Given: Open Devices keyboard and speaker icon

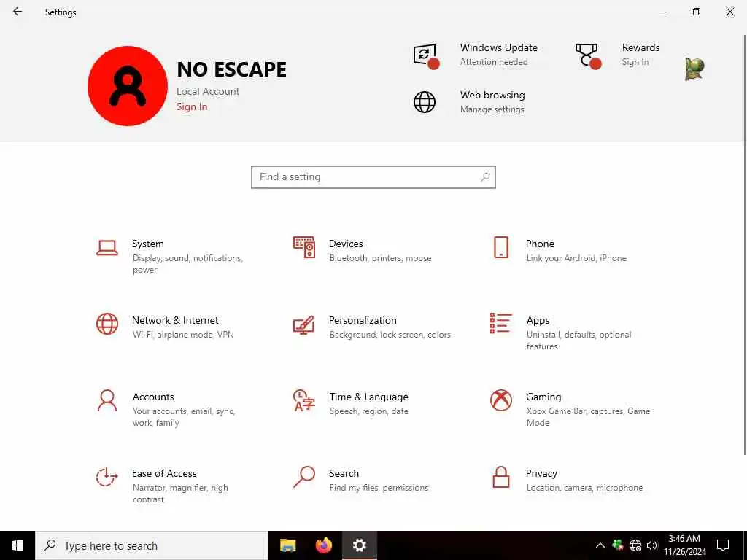Looking at the screenshot, I should click(x=304, y=247).
